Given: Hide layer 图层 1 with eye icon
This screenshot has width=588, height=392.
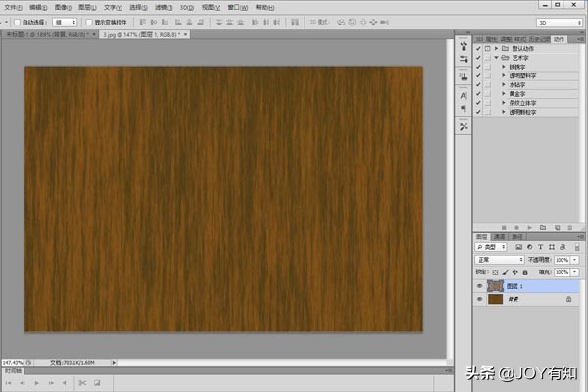Looking at the screenshot, I should tap(480, 286).
